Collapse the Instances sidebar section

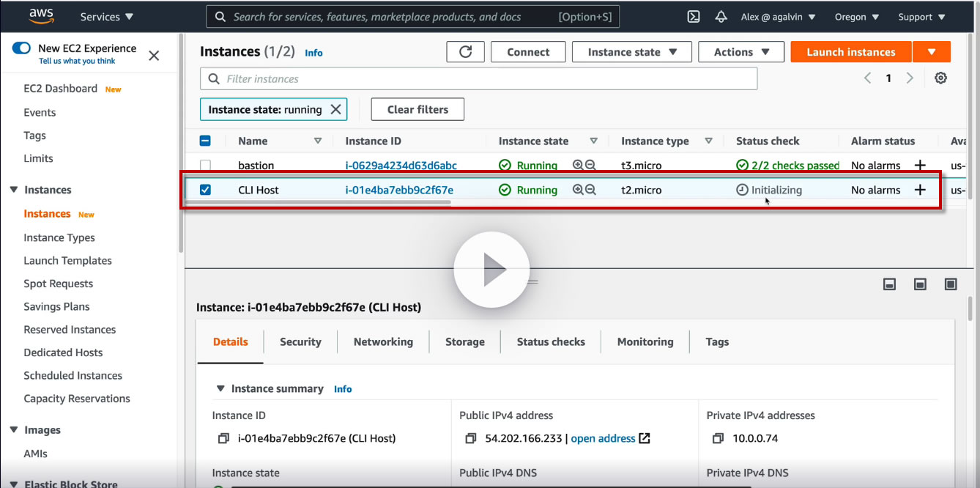[x=14, y=190]
